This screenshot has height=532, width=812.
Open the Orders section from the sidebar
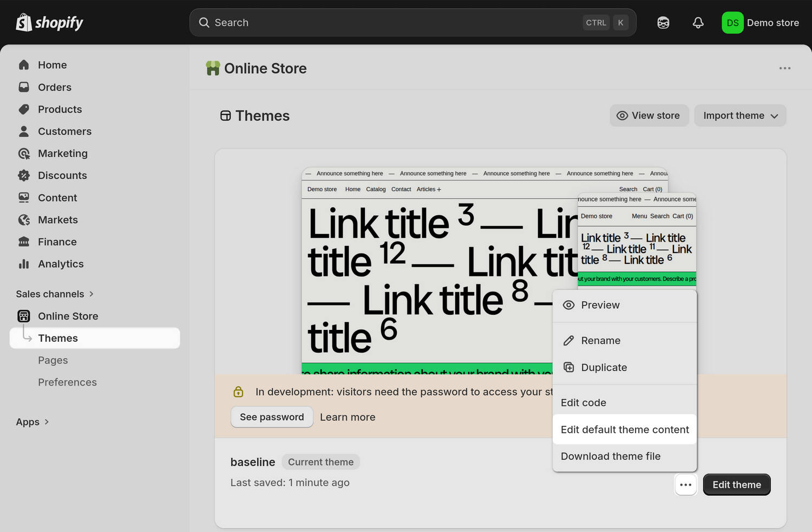click(x=54, y=87)
